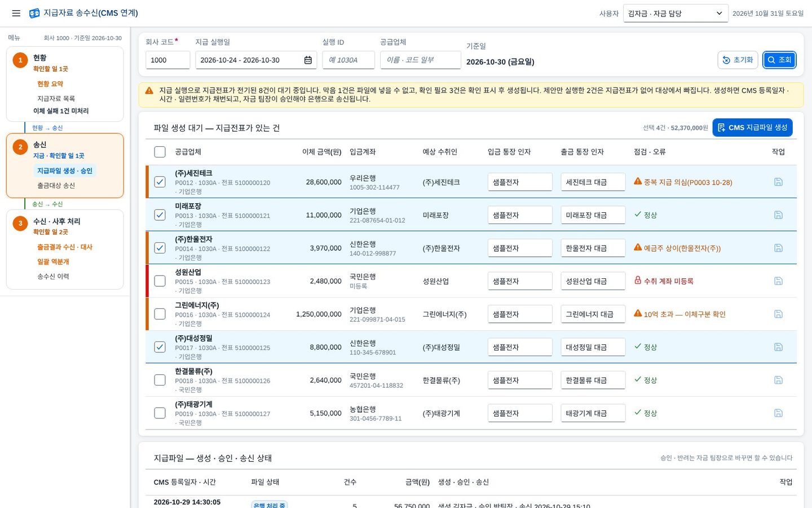Viewport: 812px width, 508px height.
Task: Open 출금결과 수신 · 대사 in the sidebar
Action: point(65,247)
